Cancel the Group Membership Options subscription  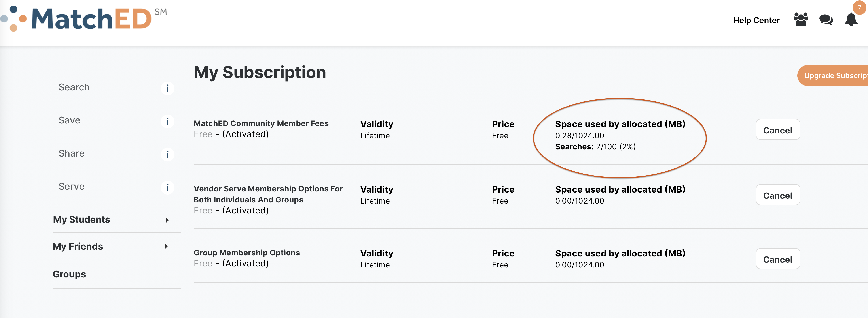(777, 259)
